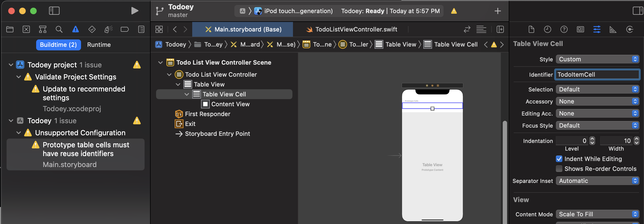The height and width of the screenshot is (224, 644).
Task: Open the Editing Acc. dropdown
Action: coord(597,113)
